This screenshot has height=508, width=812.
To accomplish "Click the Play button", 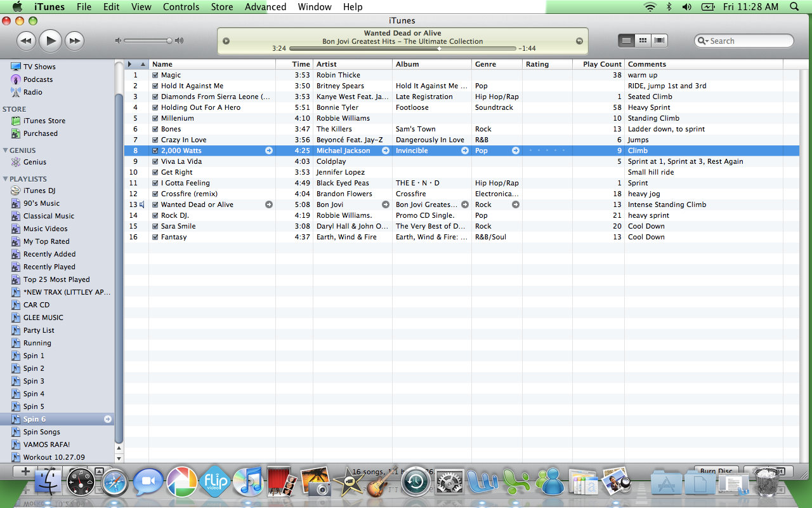I will click(x=50, y=41).
